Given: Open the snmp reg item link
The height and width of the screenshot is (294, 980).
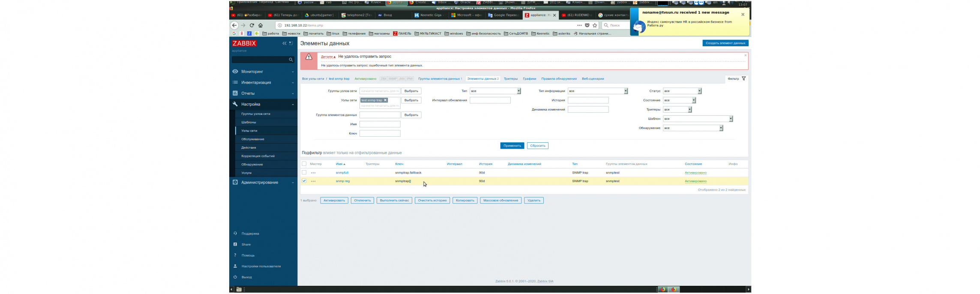Looking at the screenshot, I should point(343,181).
